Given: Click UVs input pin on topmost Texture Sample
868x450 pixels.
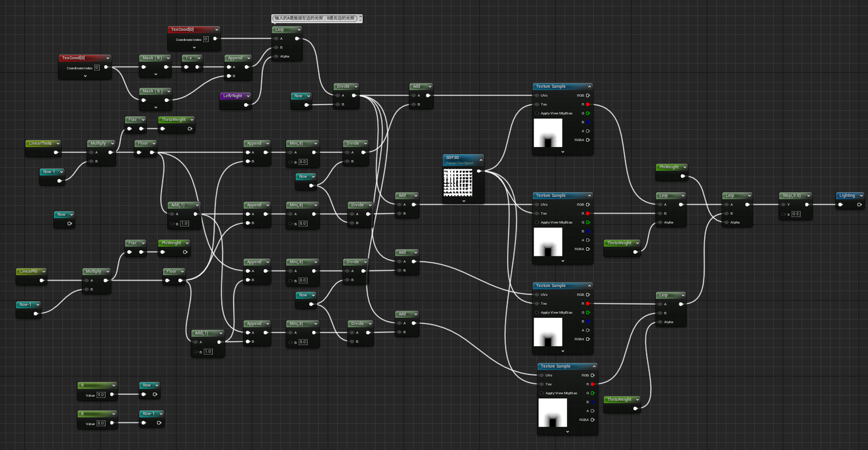Looking at the screenshot, I should pyautogui.click(x=536, y=95).
